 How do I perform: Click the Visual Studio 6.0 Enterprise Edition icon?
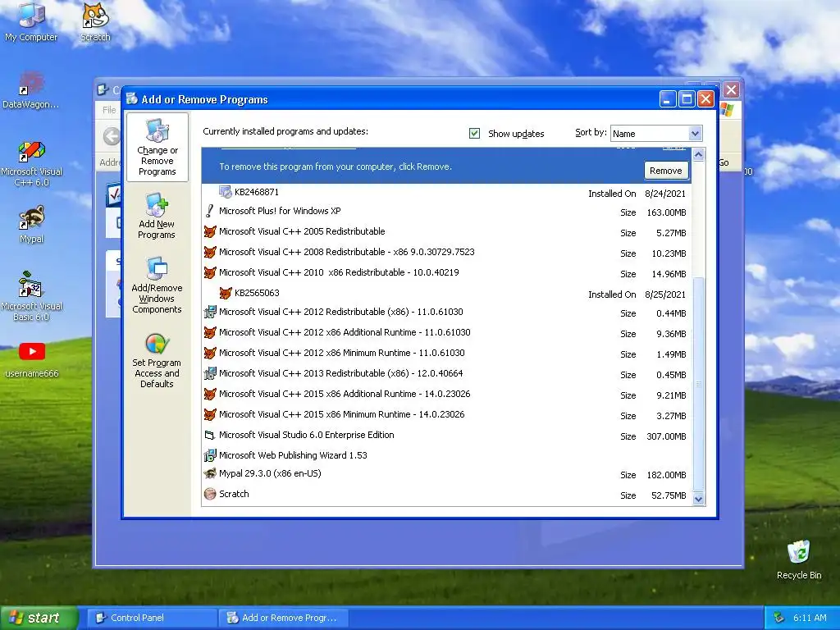coord(210,435)
